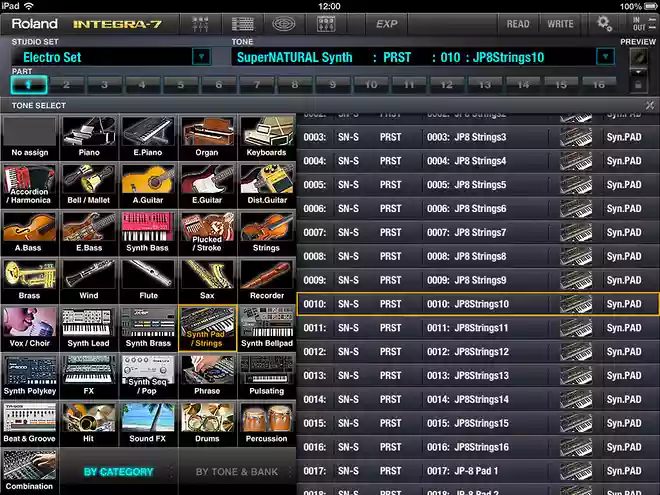Click the Electro Set name field
This screenshot has height=495, width=660.
[101, 57]
